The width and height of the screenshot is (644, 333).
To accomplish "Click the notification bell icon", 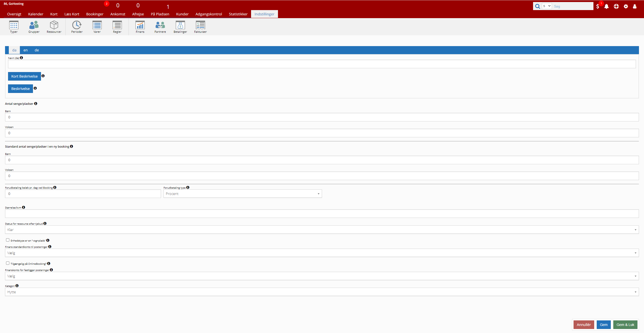I will point(607,7).
